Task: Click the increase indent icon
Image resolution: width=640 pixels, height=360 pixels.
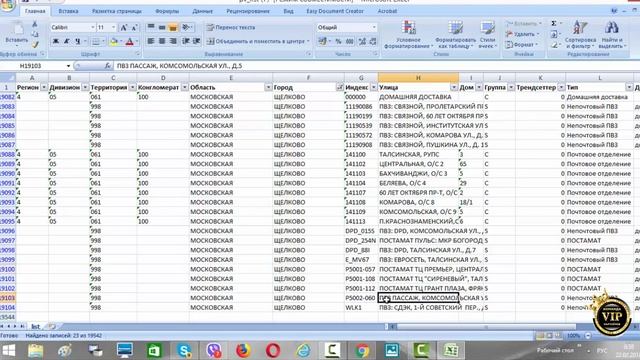Action: click(x=196, y=41)
